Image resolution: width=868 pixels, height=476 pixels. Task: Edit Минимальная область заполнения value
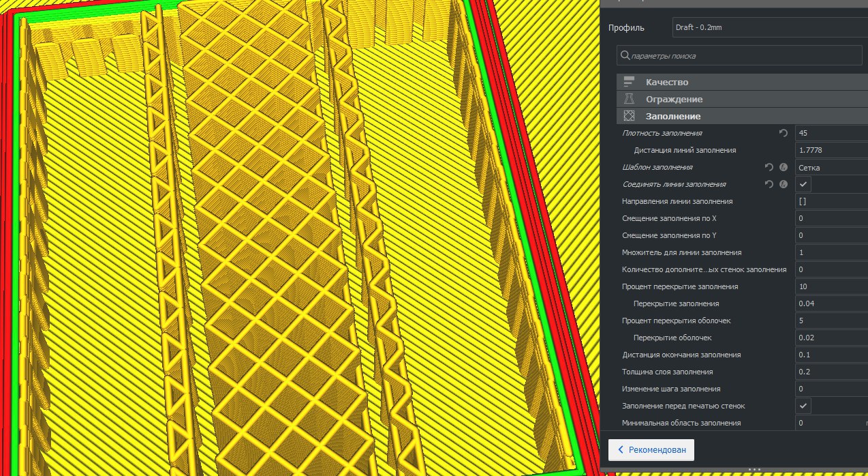(x=832, y=423)
